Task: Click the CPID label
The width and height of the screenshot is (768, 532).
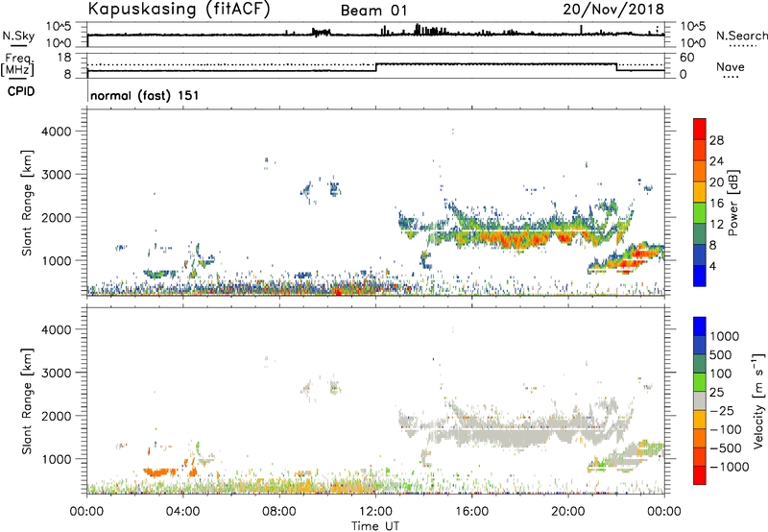Action: coord(21,91)
